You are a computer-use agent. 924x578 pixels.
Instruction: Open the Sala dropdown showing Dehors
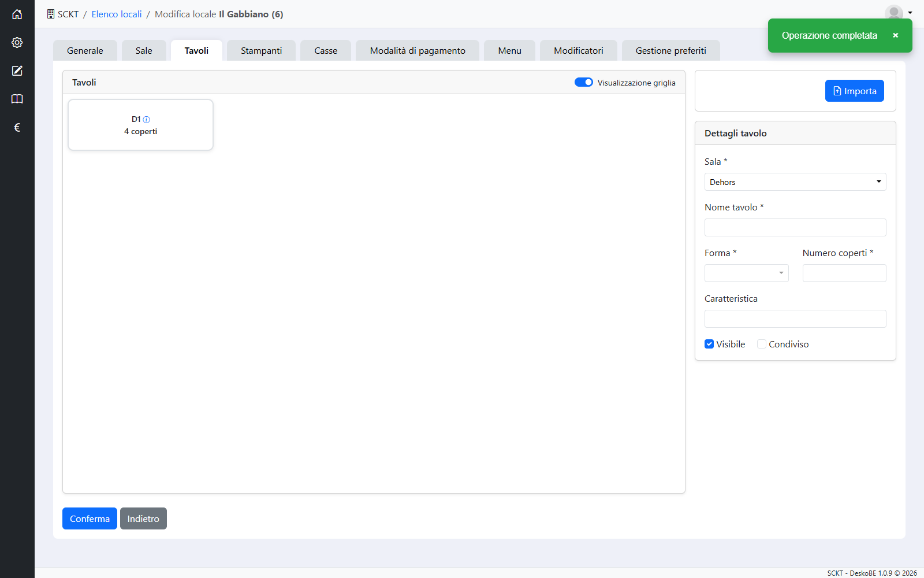point(795,182)
